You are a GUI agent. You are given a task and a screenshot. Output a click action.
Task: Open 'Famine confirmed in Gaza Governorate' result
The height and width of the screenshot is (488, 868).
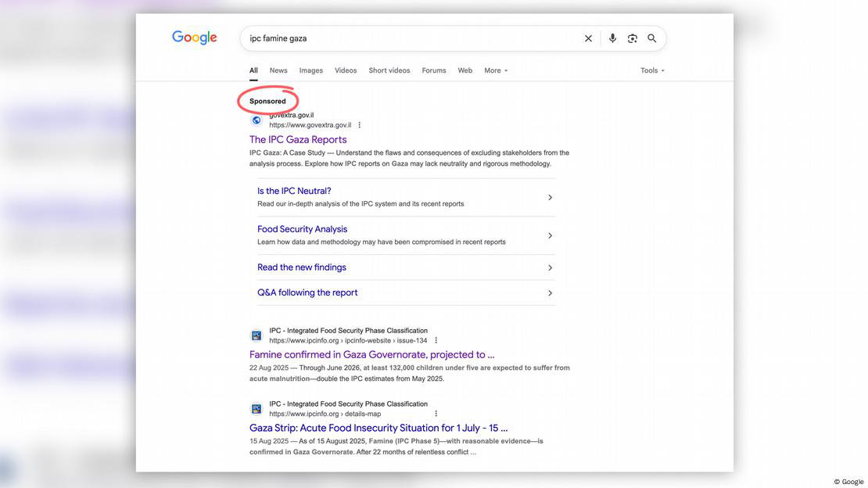tap(371, 354)
